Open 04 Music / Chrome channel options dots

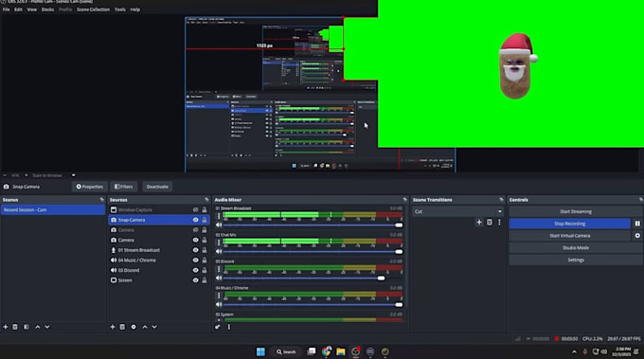point(219,296)
